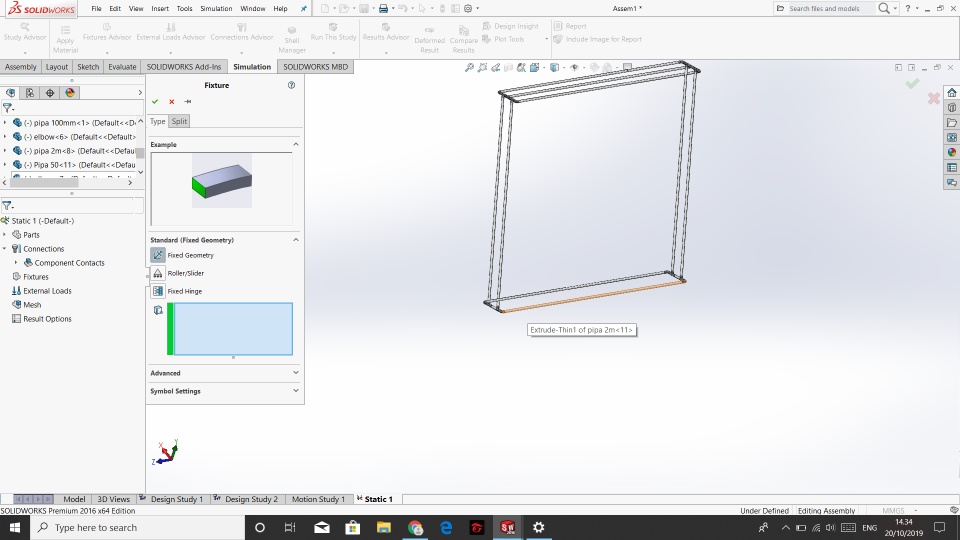Open the Tools menu
Screen dimensions: 960x540
[184, 9]
